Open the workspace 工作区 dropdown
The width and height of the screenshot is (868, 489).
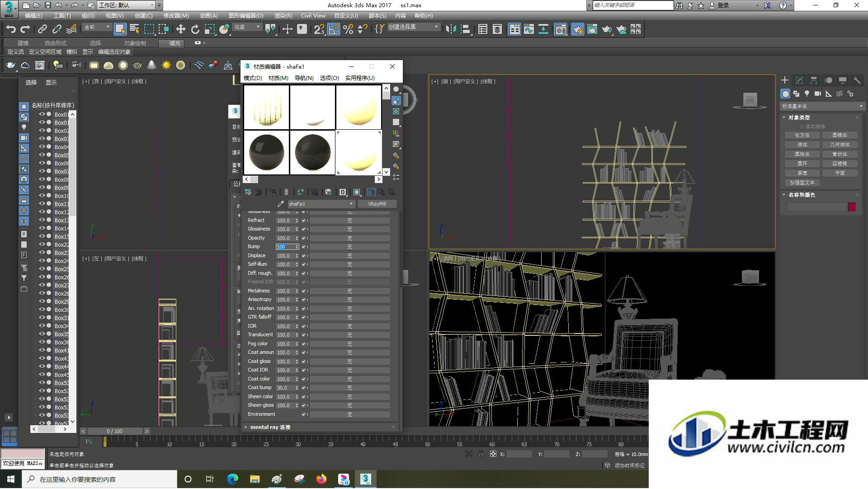[x=126, y=5]
